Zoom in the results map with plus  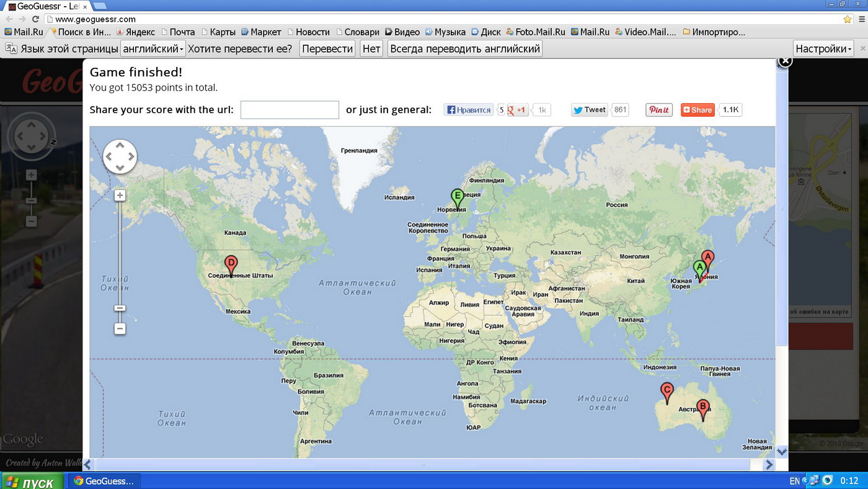(x=120, y=195)
